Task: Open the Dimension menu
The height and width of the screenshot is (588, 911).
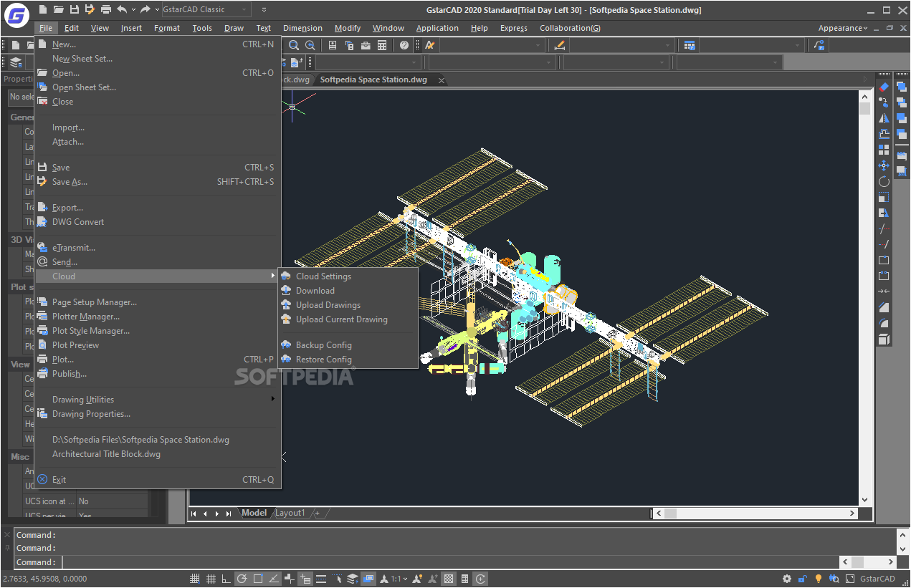Action: click(x=302, y=28)
